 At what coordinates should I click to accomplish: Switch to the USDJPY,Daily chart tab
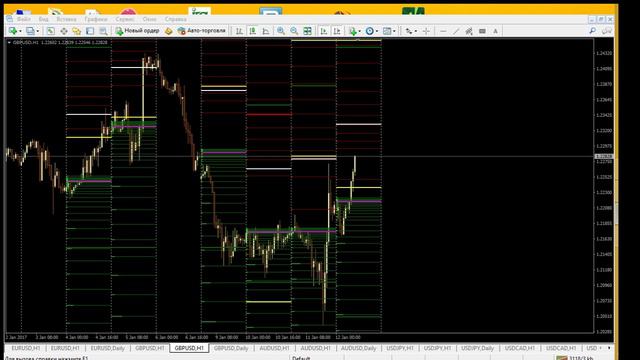[478, 348]
